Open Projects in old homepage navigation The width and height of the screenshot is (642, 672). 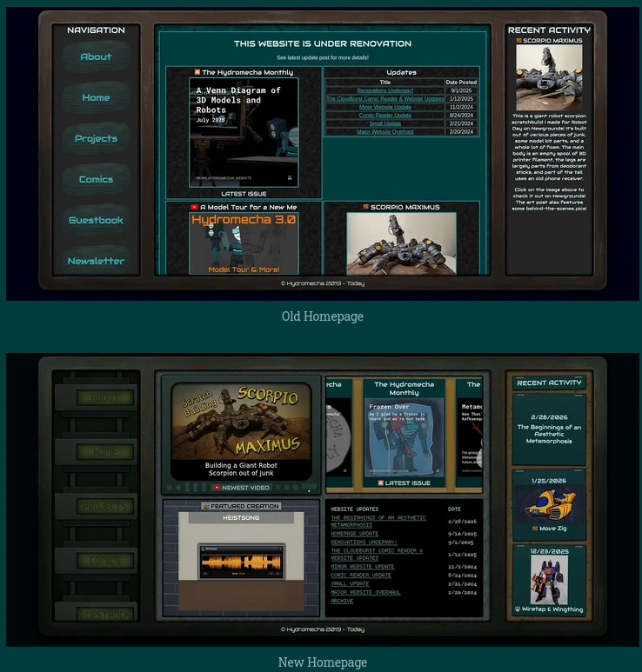click(x=96, y=138)
